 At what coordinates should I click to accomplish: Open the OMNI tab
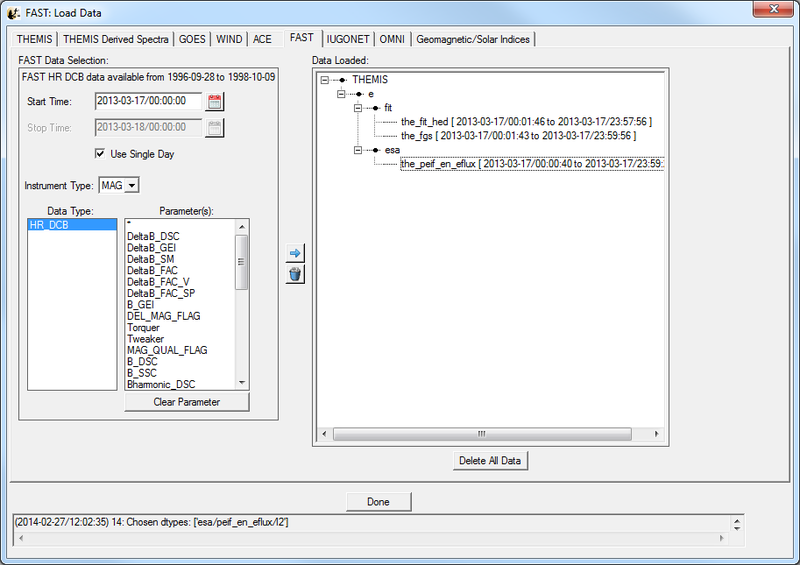click(x=391, y=39)
